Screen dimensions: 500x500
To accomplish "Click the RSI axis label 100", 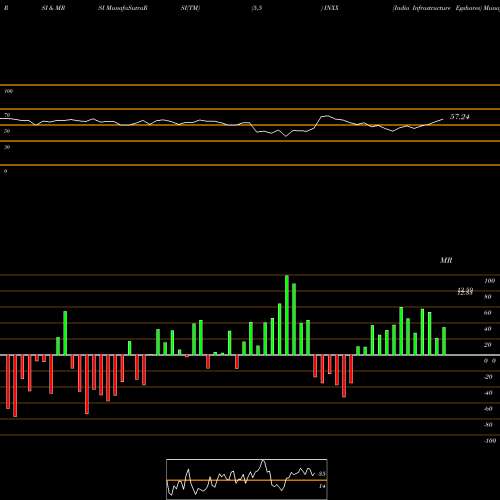I will coord(9,91).
